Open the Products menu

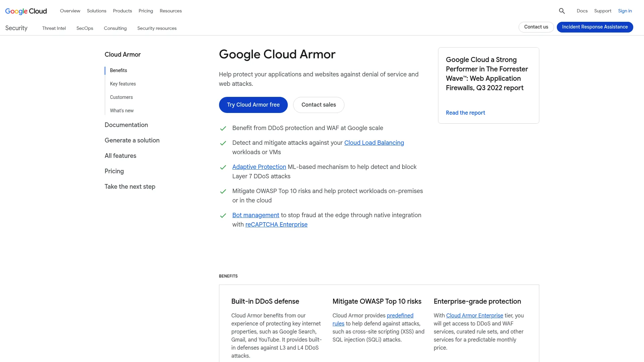[122, 11]
